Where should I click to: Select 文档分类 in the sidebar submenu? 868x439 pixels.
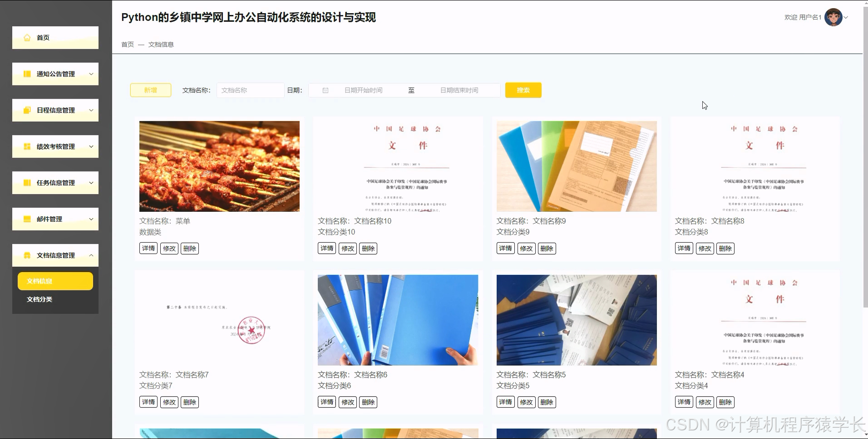[x=40, y=299]
